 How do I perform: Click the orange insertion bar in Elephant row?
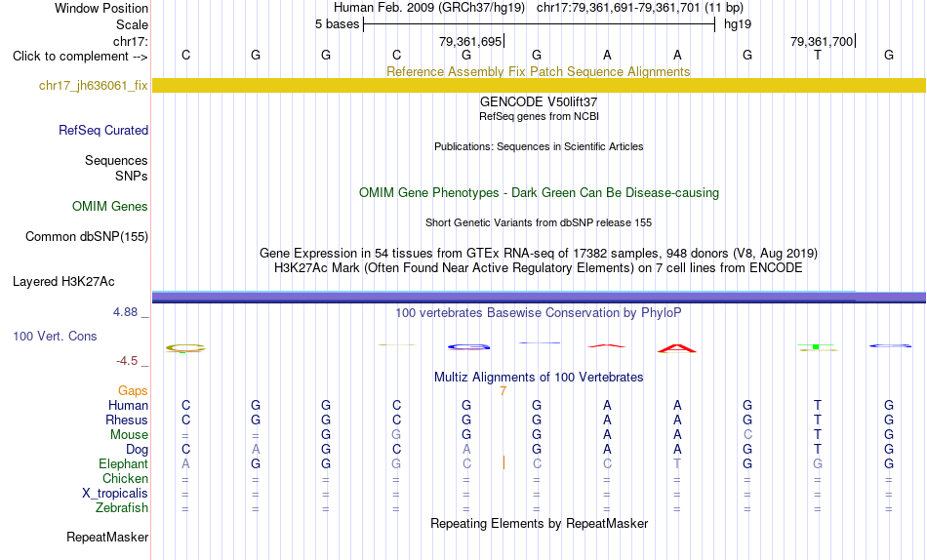[x=504, y=462]
